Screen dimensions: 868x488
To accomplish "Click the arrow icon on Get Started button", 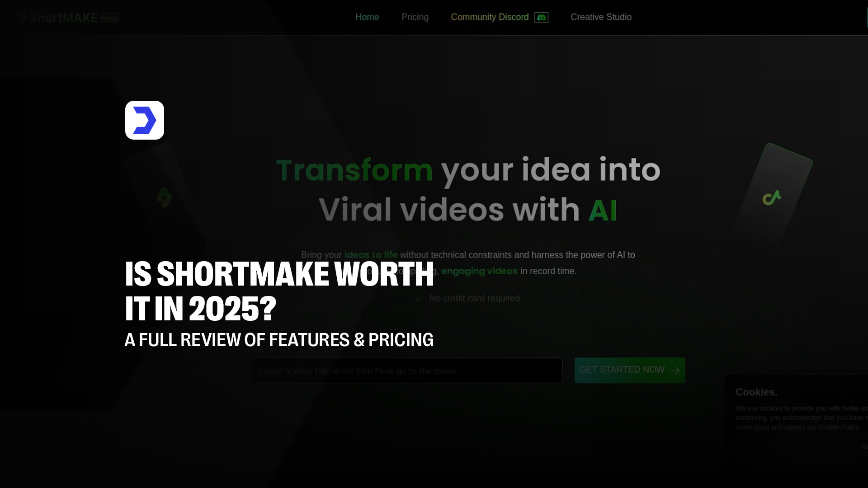I will pyautogui.click(x=675, y=371).
